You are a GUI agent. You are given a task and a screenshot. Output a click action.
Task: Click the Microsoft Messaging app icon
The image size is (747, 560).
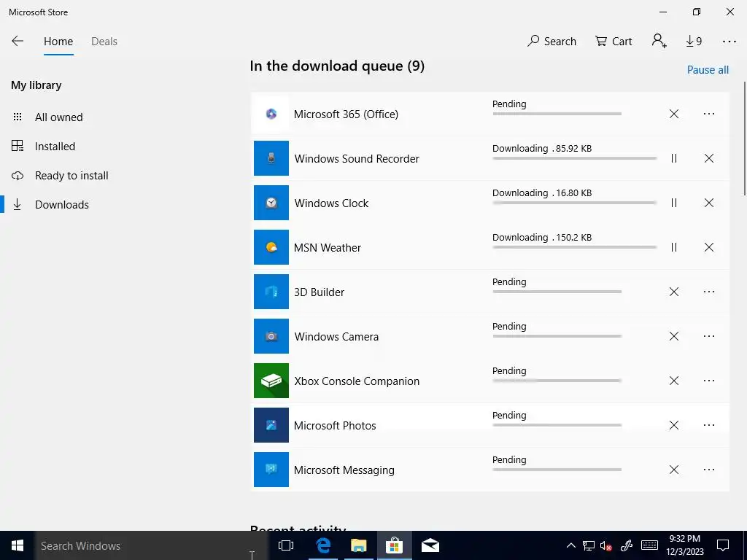pyautogui.click(x=271, y=470)
